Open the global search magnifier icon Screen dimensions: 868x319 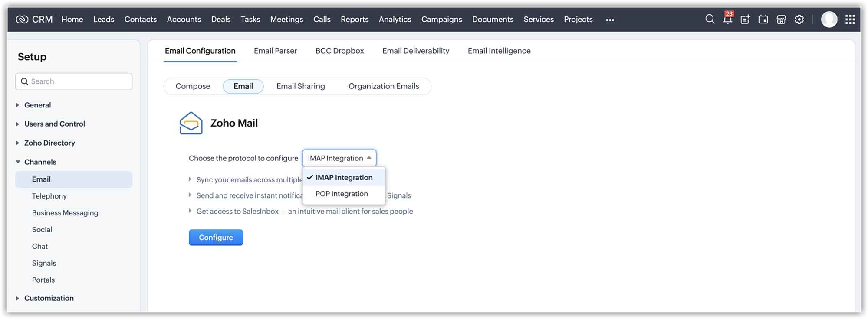coord(710,19)
